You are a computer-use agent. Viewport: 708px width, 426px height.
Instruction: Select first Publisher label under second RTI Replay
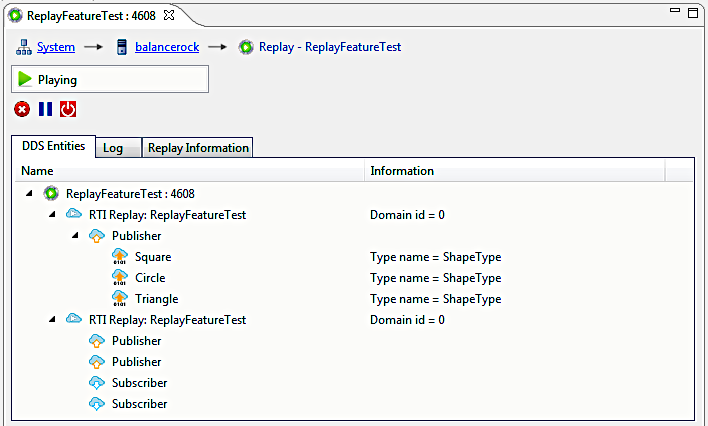tap(136, 341)
